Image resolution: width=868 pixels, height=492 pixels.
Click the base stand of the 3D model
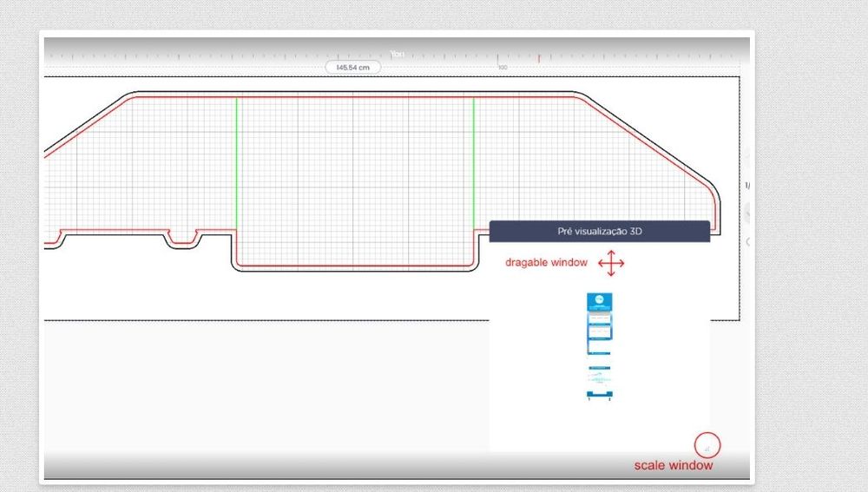(x=600, y=395)
